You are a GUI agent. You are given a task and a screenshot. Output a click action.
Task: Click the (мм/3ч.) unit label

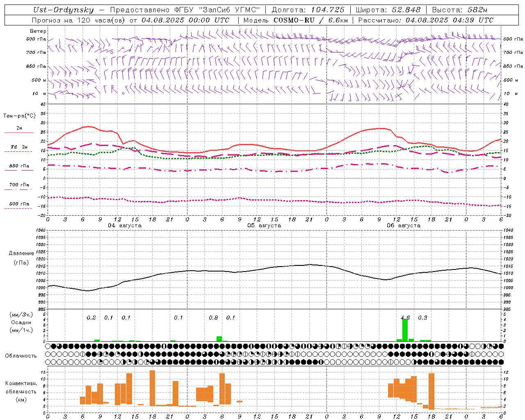click(21, 315)
